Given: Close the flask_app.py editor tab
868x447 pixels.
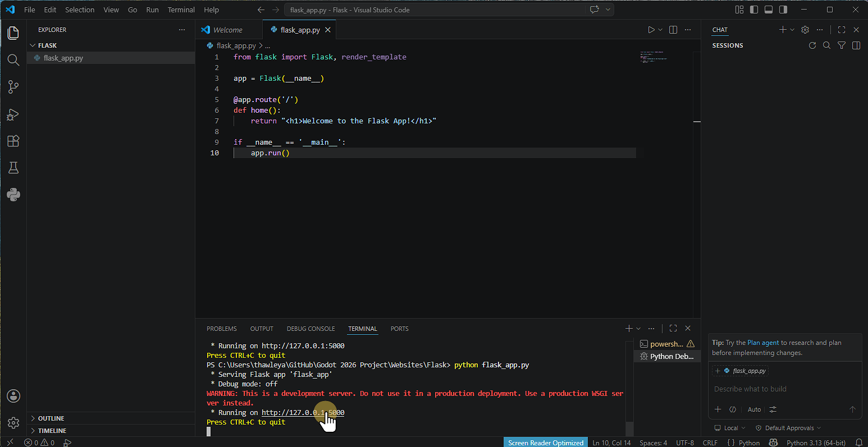Looking at the screenshot, I should pos(328,30).
